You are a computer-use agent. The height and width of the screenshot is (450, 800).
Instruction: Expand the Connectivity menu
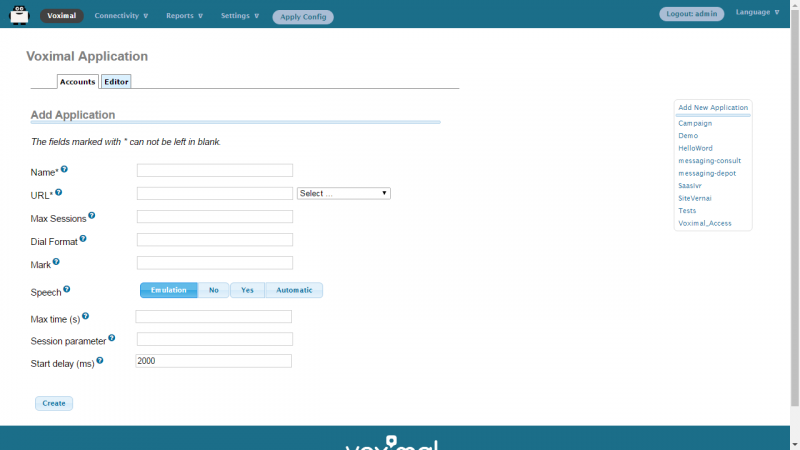pyautogui.click(x=121, y=16)
